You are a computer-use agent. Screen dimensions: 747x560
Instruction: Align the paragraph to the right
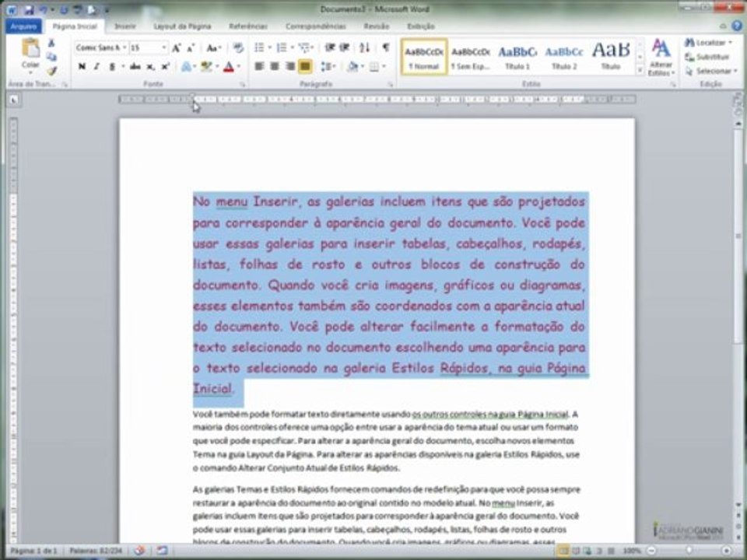coord(289,66)
